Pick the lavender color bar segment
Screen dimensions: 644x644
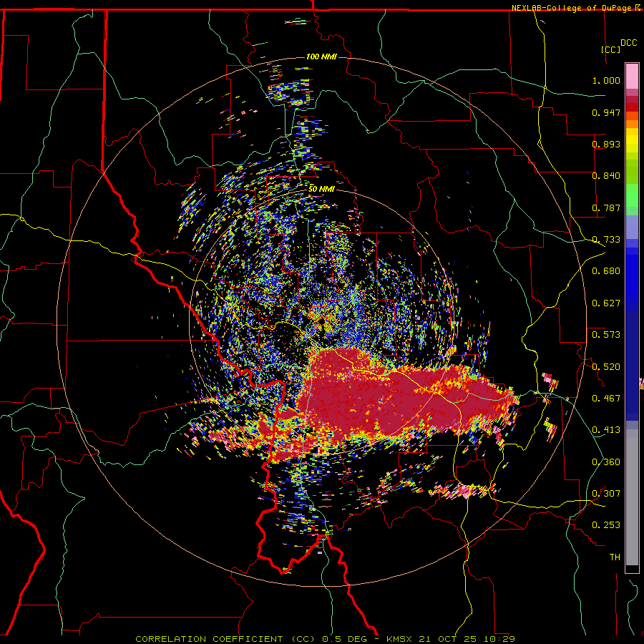632,227
